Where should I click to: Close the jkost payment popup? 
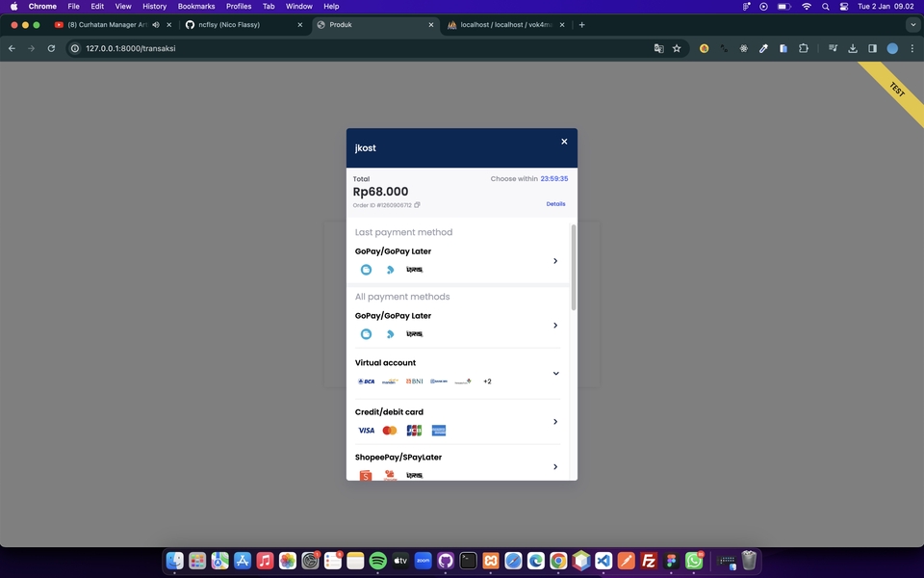[x=564, y=142]
